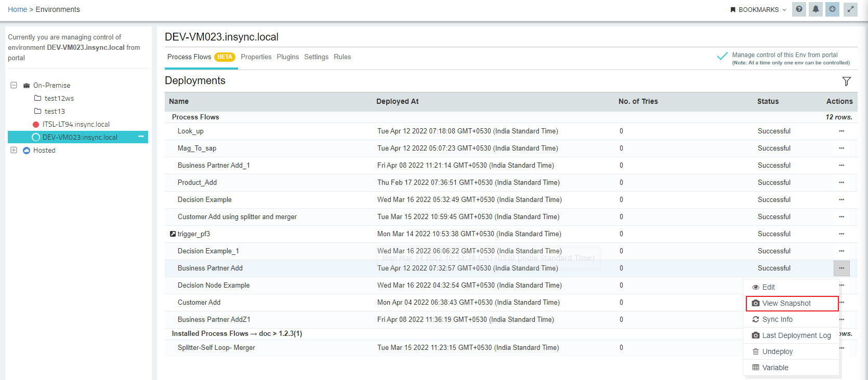Collapse the On-Premise tree node
The image size is (868, 380).
pos(14,85)
